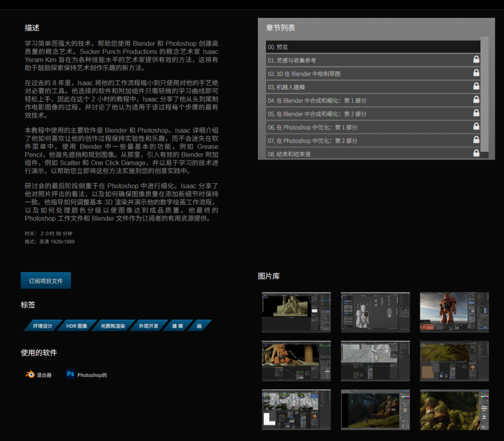Screen dimensions: 504x441
Task: Click lock icon on chapter 06 row
Action: 476,127
